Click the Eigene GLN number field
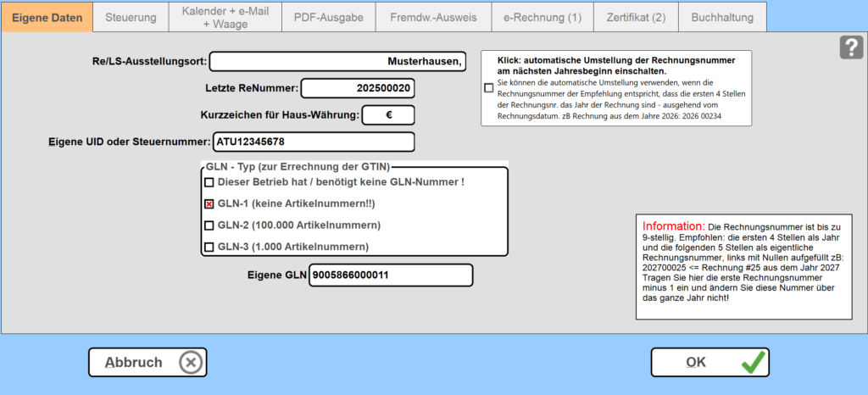Image resolution: width=868 pixels, height=395 pixels. pos(390,275)
